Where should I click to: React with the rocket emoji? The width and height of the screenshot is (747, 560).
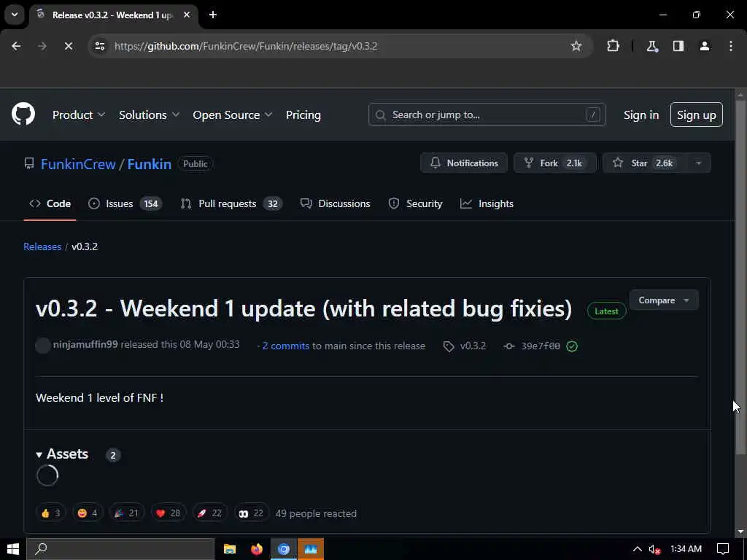(209, 513)
